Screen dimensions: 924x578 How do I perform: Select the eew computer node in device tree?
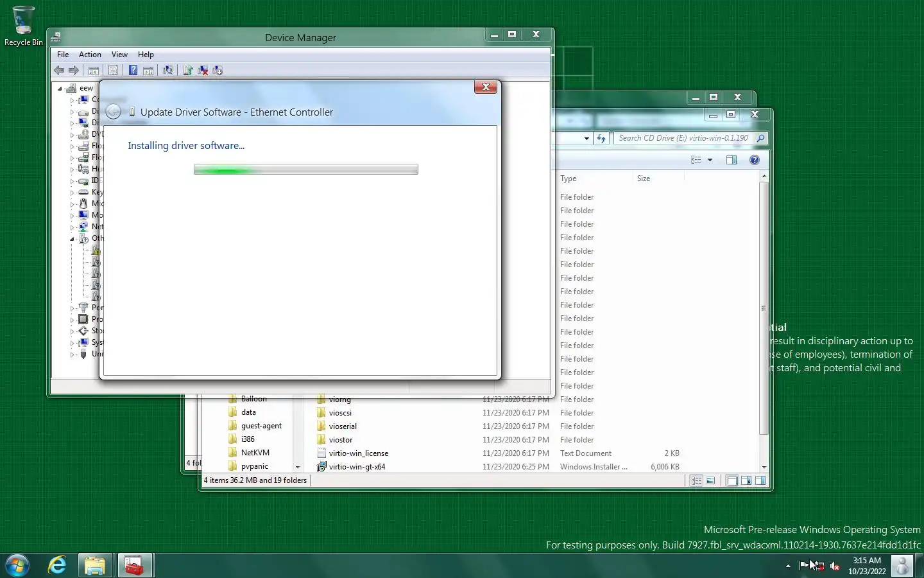[x=86, y=88]
